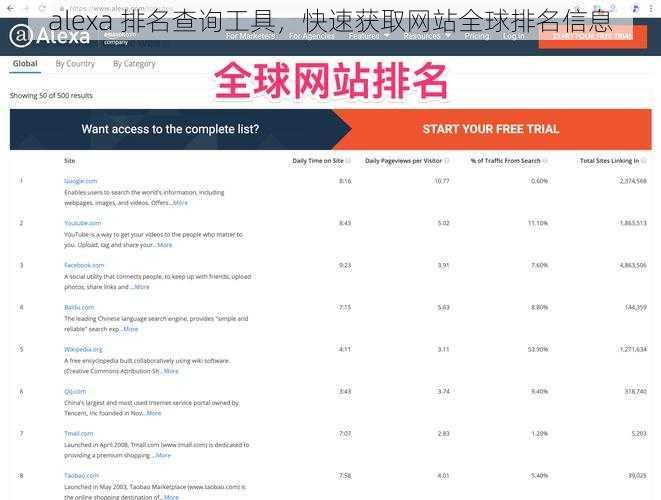The height and width of the screenshot is (500, 661).
Task: Click the header Start Your Free Trial button
Action: click(592, 36)
